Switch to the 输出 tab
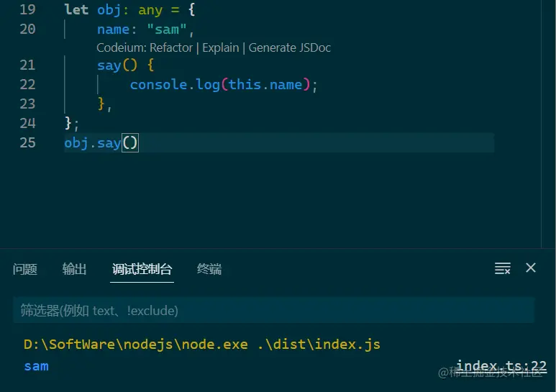Image resolution: width=556 pixels, height=392 pixels. pos(74,270)
